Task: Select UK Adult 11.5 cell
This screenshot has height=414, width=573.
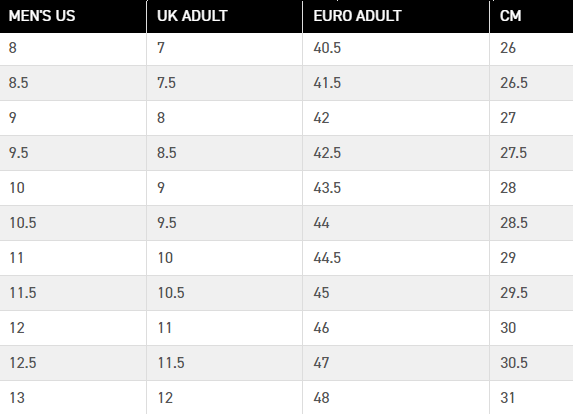Action: (x=224, y=363)
